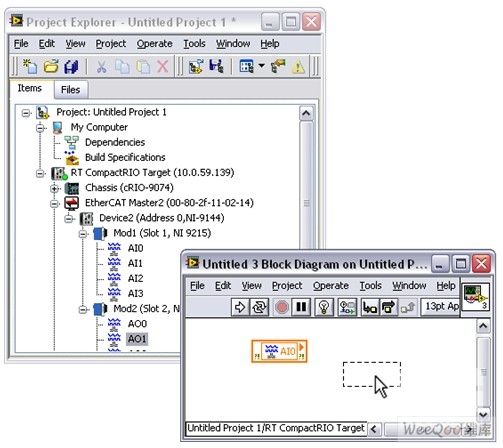This screenshot has height=448, width=503.
Task: Click the Project Explorer vertical scrollbar up arrow
Action: click(x=306, y=113)
